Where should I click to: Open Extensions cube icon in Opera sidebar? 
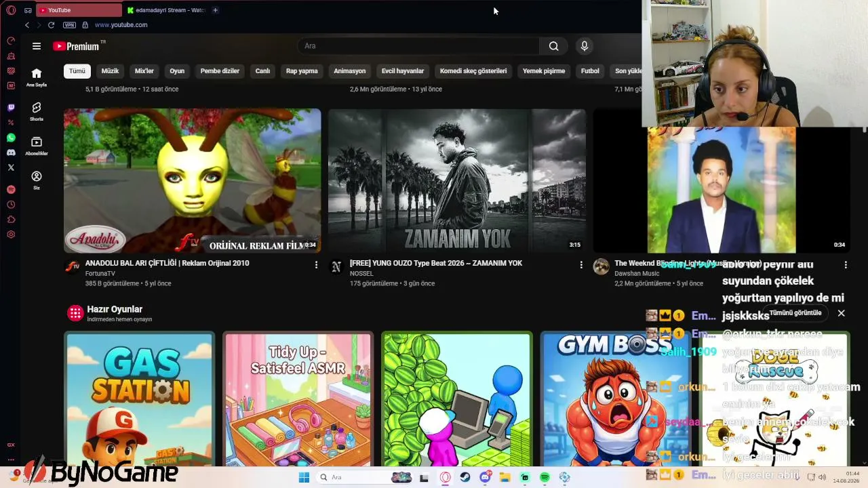tap(11, 220)
